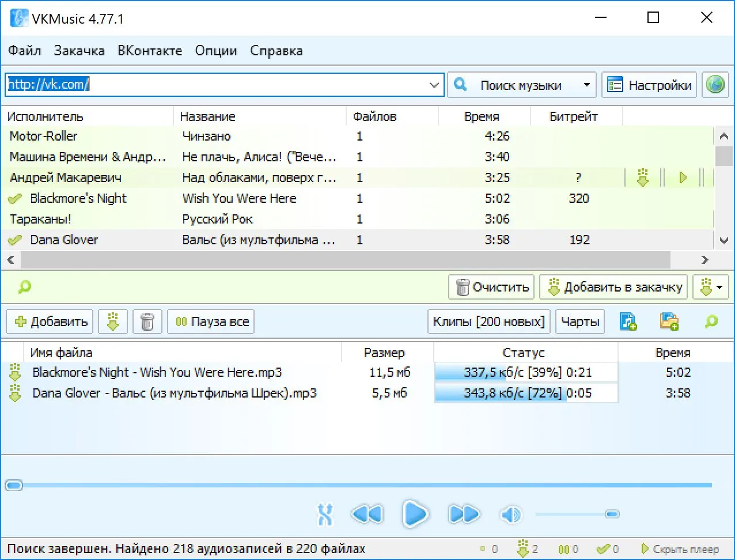Click Скрыть плеер to hide player

(680, 550)
